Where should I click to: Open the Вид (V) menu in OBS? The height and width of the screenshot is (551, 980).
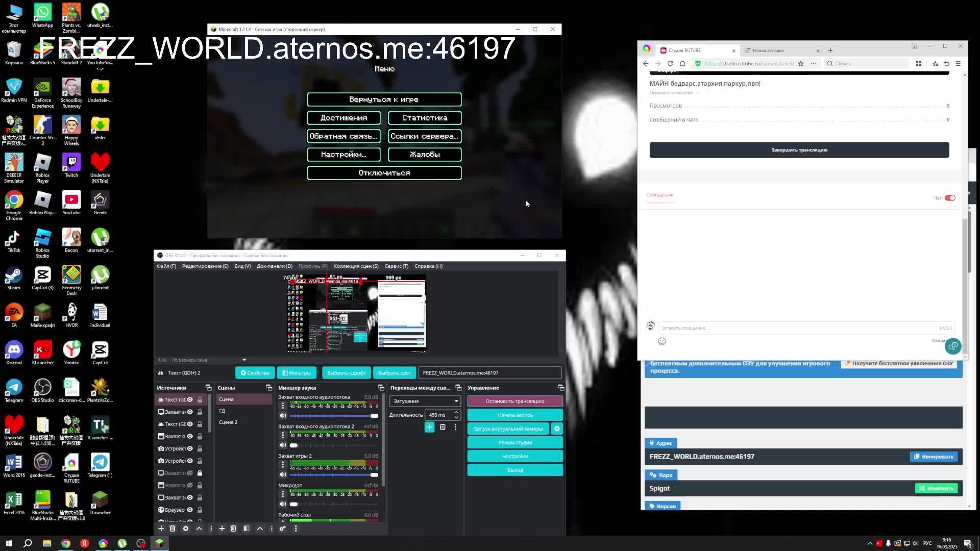coord(242,266)
